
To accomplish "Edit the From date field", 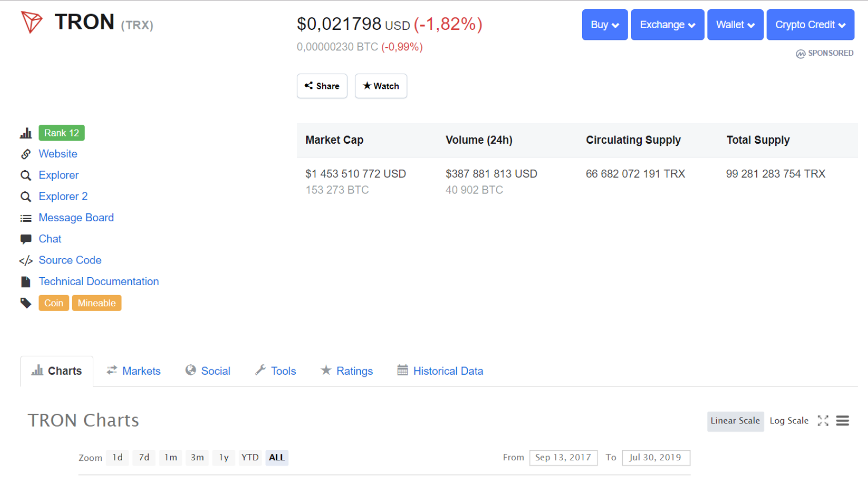I will click(564, 458).
